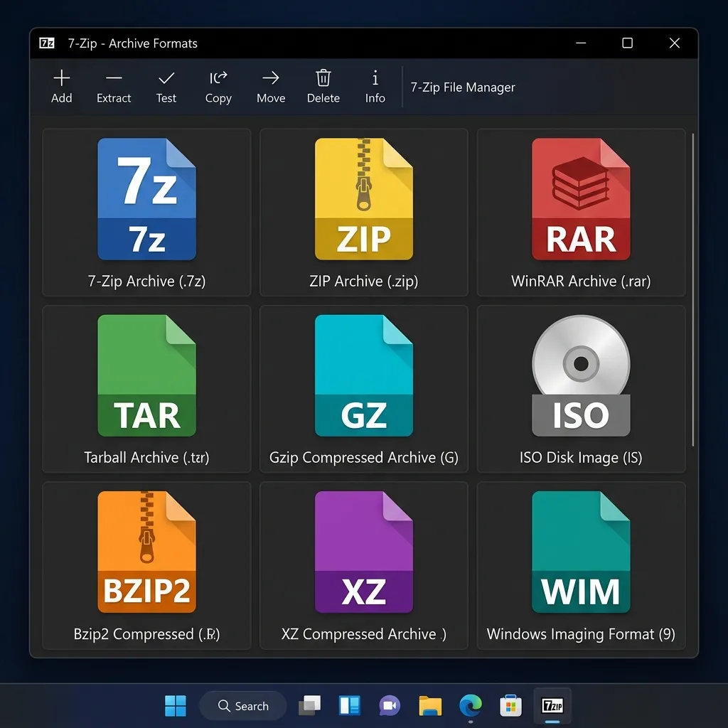Screen dimensions: 728x728
Task: Minimize the 7-Zip window
Action: (x=581, y=43)
